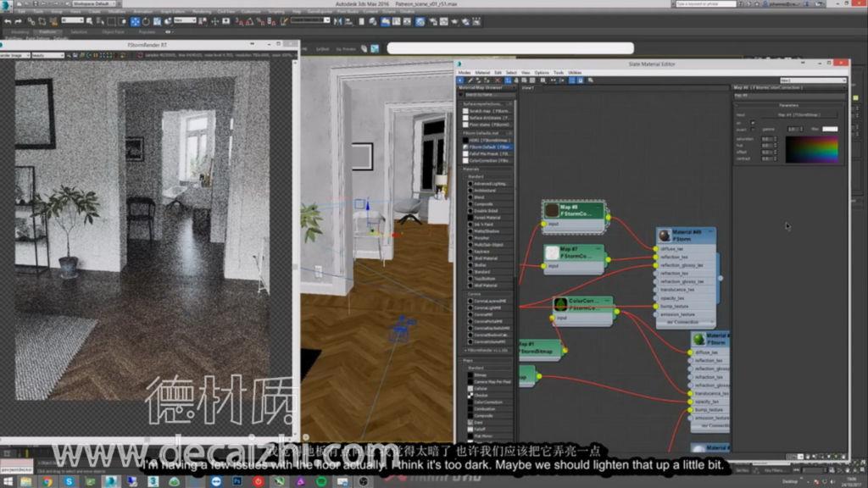Image resolution: width=868 pixels, height=488 pixels.
Task: Pick a color in the rainbow hue field
Action: 812,150
